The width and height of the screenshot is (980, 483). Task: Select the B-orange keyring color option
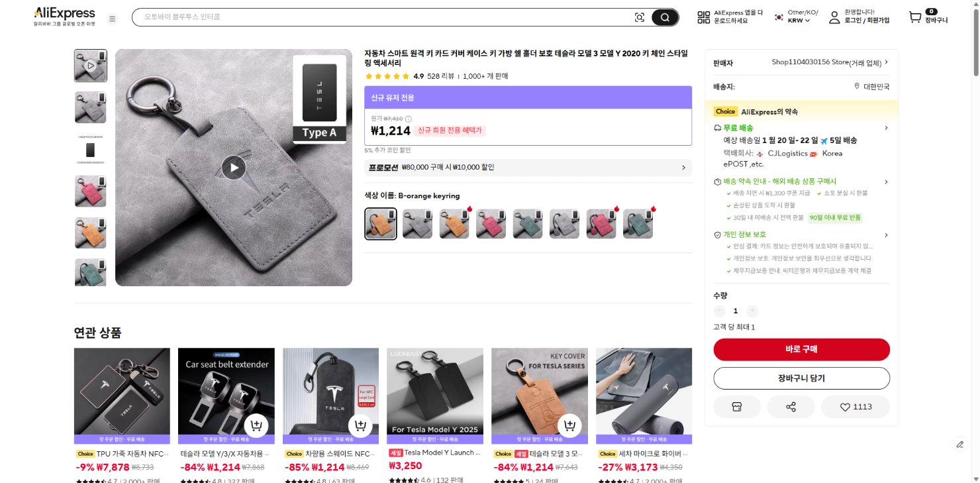381,223
